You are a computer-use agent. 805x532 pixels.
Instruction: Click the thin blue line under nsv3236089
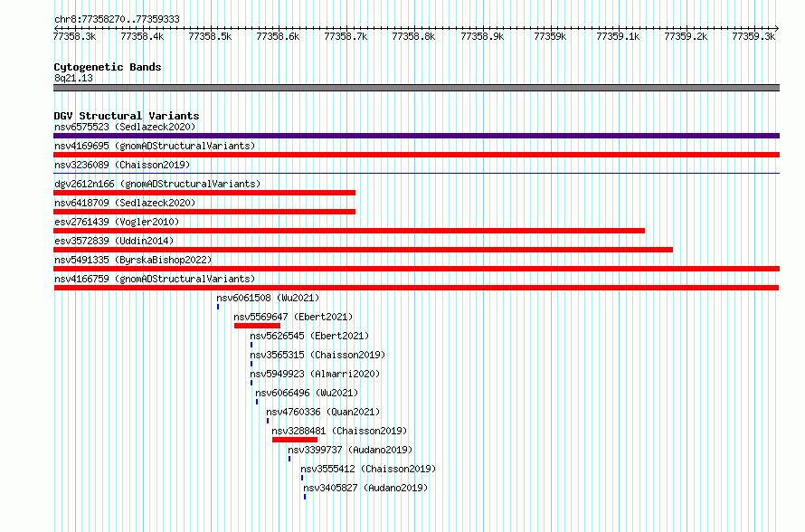[x=416, y=173]
